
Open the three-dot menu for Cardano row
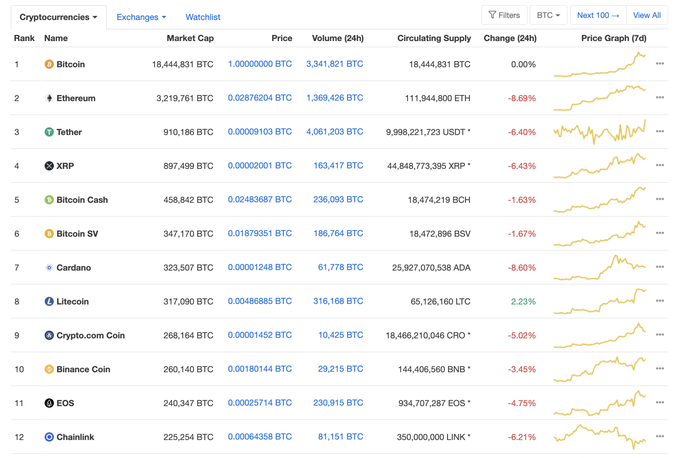pos(660,267)
